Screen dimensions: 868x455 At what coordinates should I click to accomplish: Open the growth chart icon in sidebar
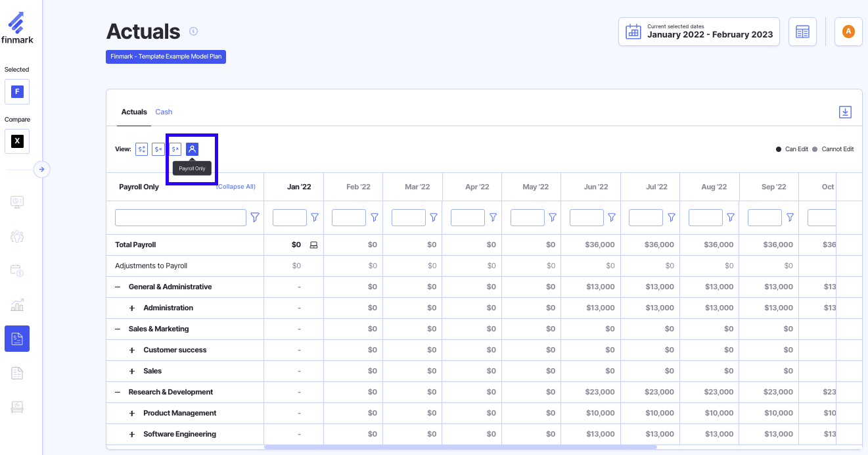tap(17, 304)
